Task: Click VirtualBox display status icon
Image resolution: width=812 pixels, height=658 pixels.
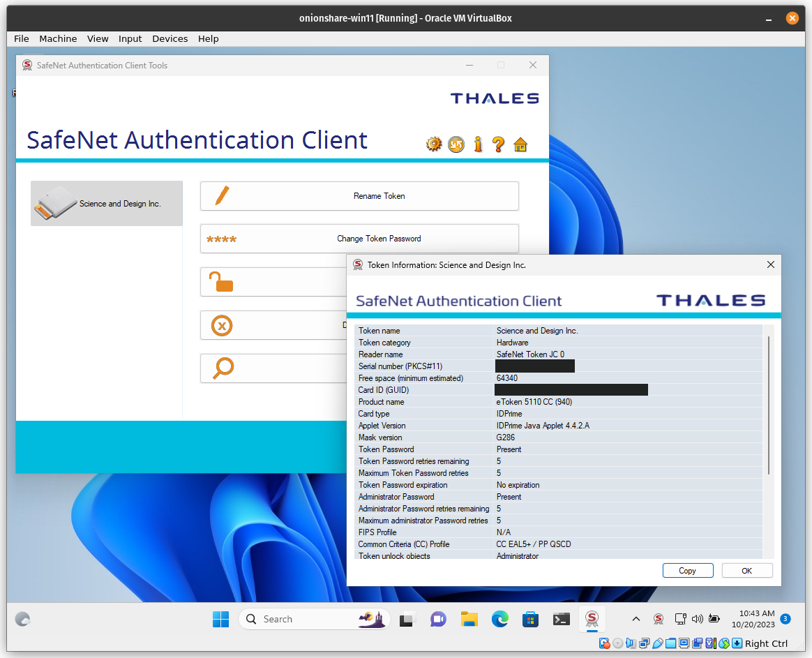Action: click(684, 643)
